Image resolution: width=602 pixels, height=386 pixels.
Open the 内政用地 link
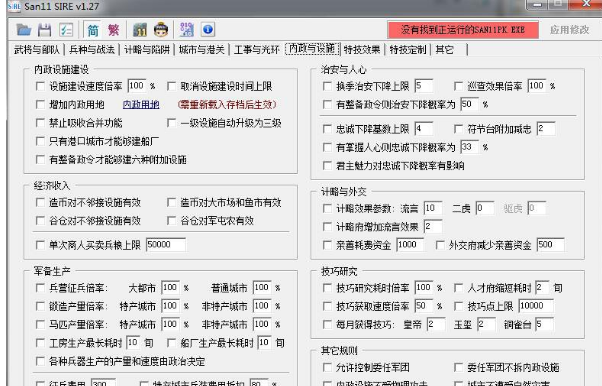[x=141, y=104]
